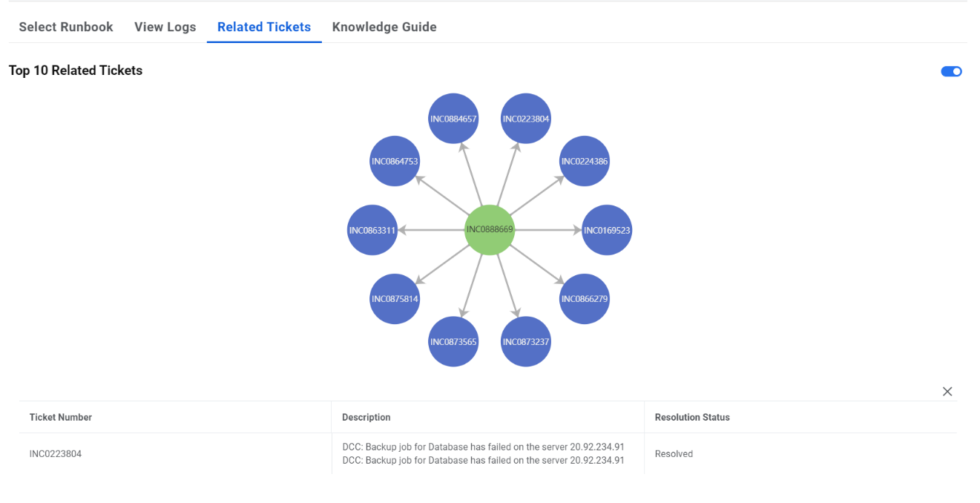The height and width of the screenshot is (503, 980).
Task: Open the View Logs tab
Action: [x=165, y=27]
